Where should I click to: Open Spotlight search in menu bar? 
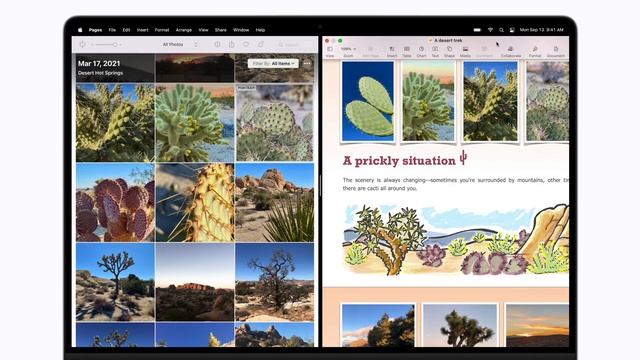point(501,30)
